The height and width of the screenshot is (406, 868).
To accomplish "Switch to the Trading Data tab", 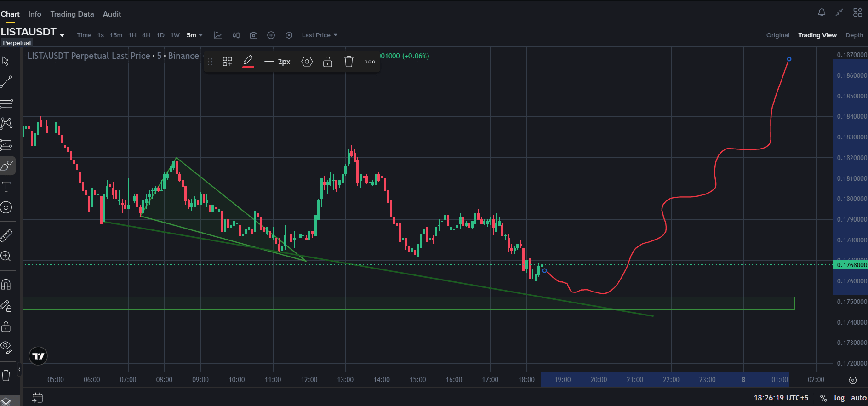I will coord(72,14).
